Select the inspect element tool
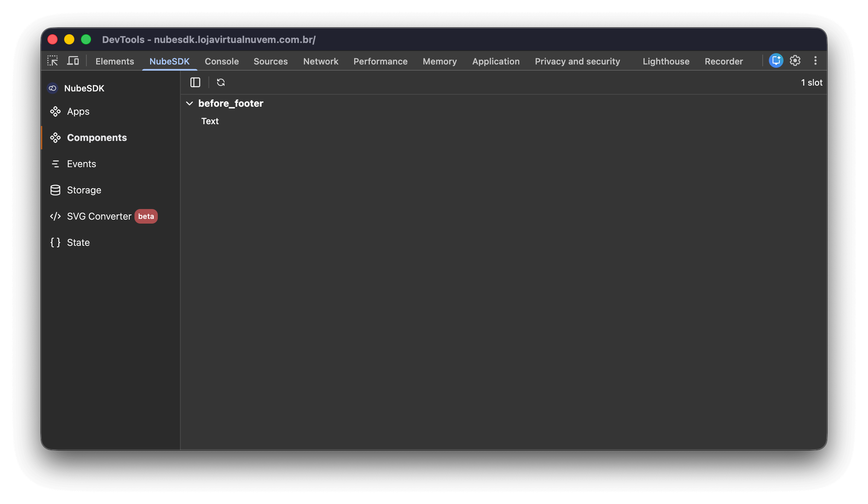The image size is (868, 504). [x=52, y=61]
